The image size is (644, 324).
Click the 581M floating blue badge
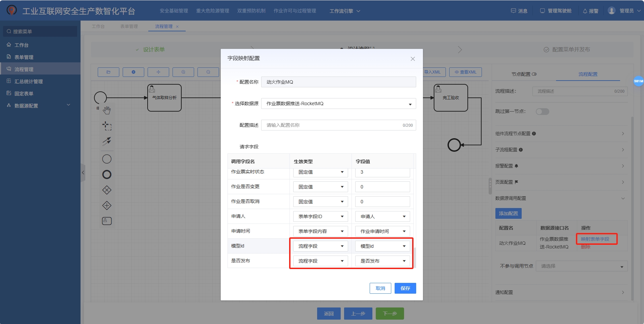click(638, 81)
